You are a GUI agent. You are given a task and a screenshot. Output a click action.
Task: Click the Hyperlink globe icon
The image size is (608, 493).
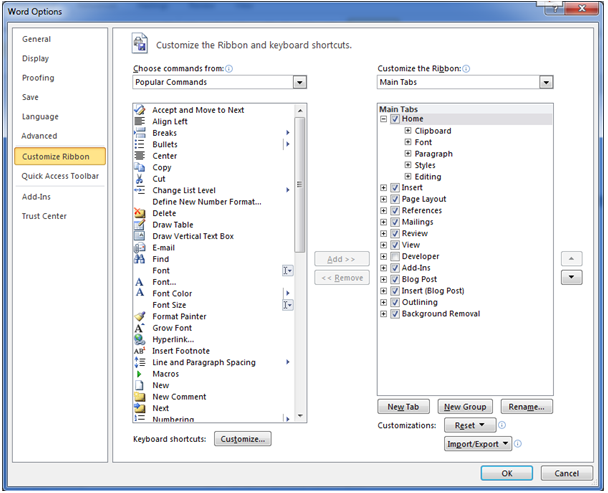[x=140, y=339]
